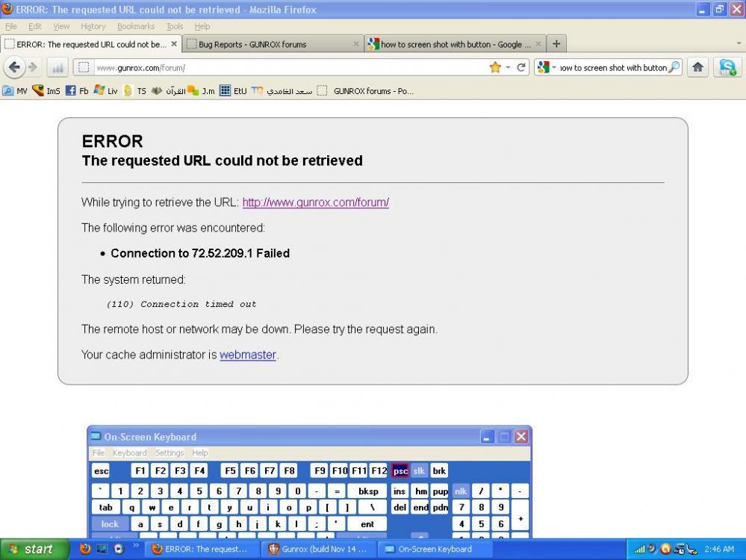Toggle the nlk num lock key
Screen dimensions: 746x560
(460, 491)
